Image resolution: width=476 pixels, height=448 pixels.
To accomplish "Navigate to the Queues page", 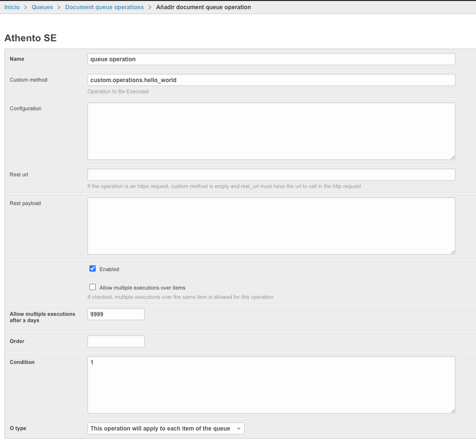I will (43, 7).
